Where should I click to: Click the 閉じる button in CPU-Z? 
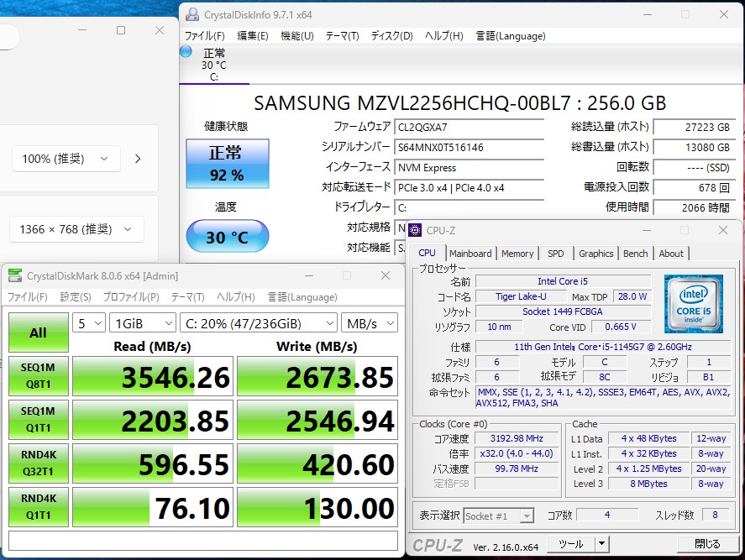[707, 544]
